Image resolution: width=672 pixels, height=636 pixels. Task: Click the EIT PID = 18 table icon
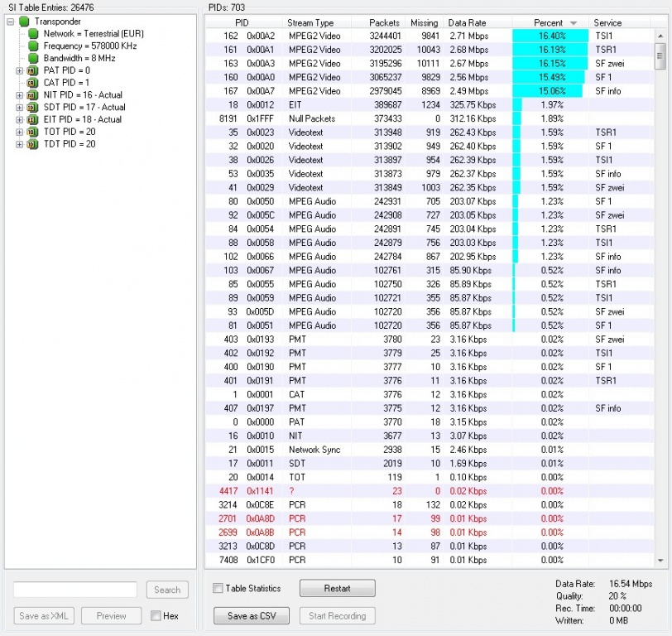(32, 119)
